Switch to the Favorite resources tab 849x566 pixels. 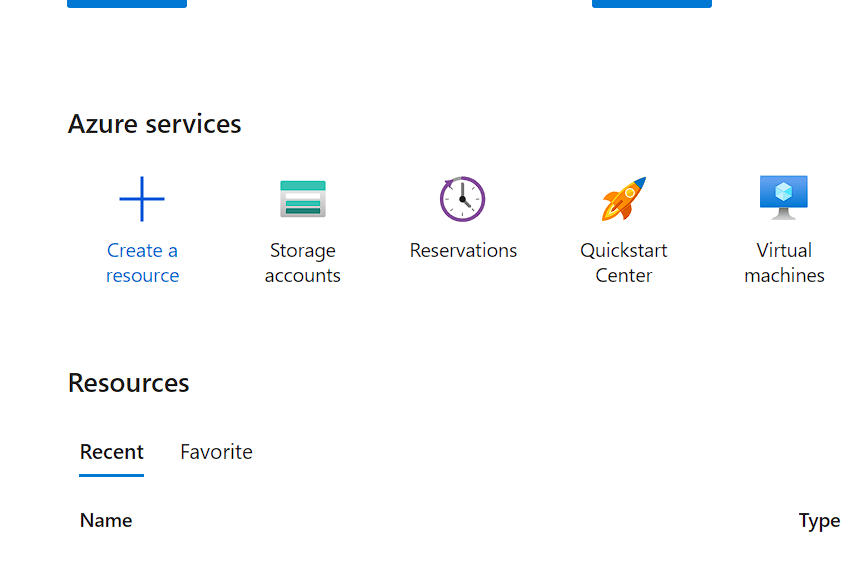click(216, 452)
